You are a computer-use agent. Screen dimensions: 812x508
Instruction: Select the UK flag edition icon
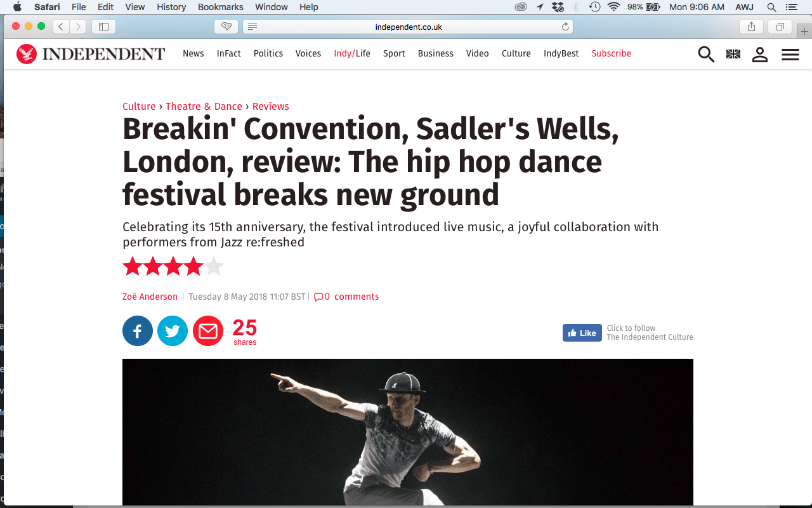733,54
